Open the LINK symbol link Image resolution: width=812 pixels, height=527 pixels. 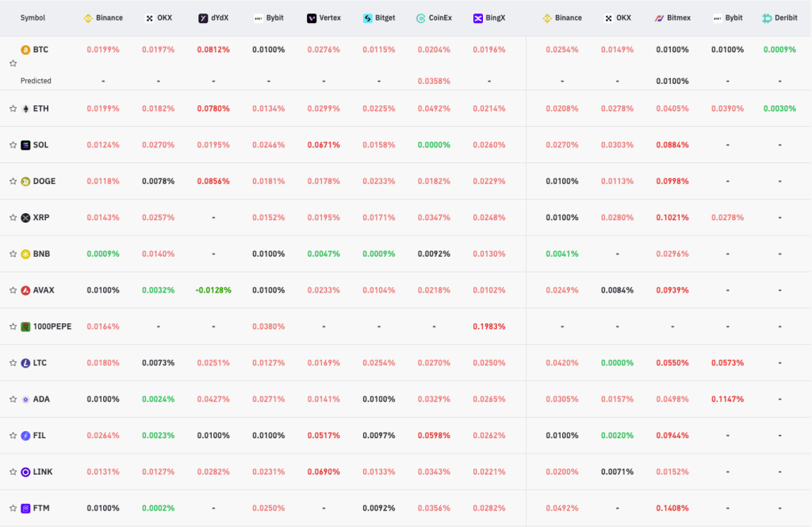click(x=43, y=472)
